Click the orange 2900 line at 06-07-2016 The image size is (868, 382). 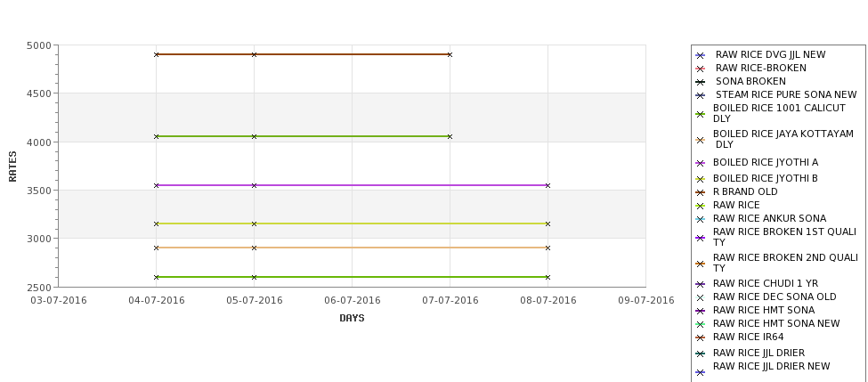(352, 248)
